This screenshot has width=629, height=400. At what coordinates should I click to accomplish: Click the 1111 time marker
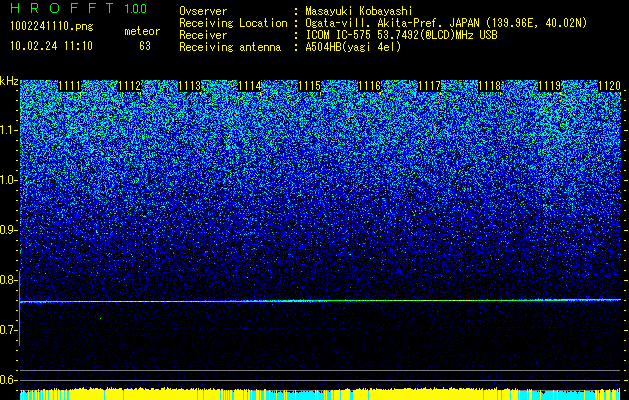pyautogui.click(x=69, y=86)
